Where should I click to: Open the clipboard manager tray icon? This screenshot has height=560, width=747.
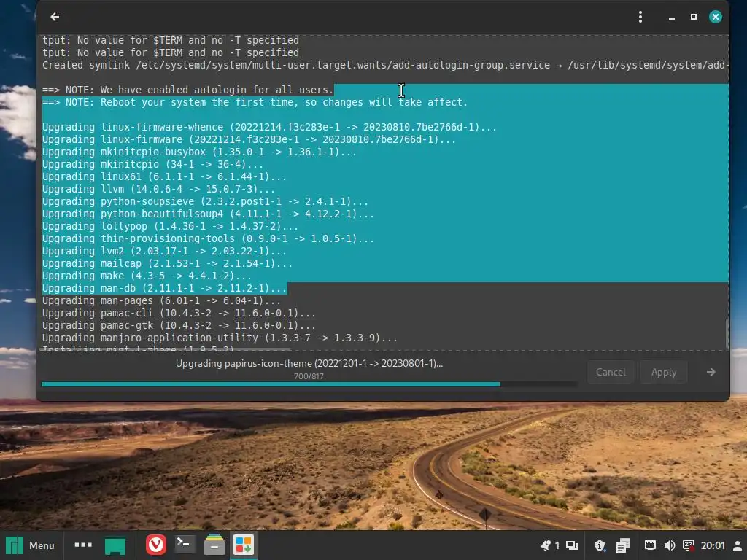[x=623, y=545]
